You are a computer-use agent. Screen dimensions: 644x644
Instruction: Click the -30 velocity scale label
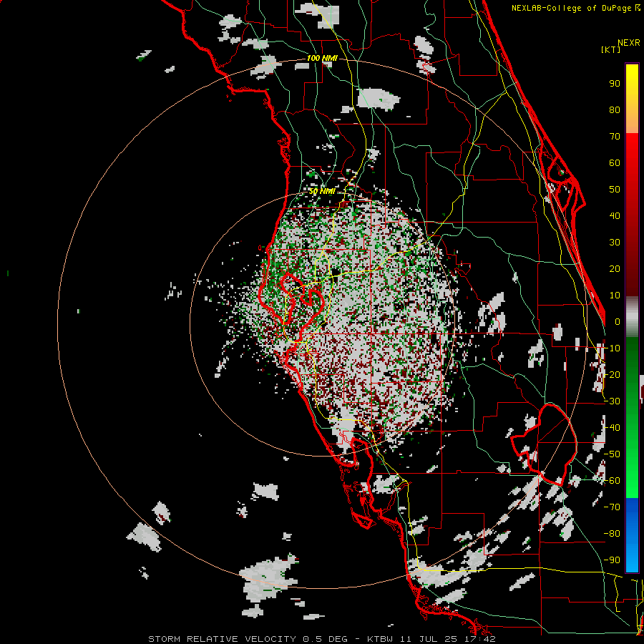coord(612,401)
